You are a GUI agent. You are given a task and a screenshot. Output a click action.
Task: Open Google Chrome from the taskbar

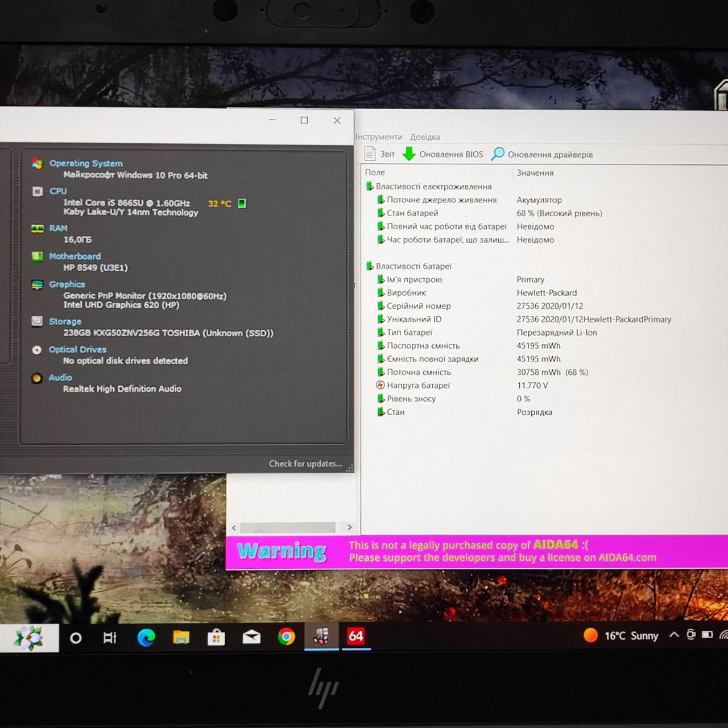point(286,637)
